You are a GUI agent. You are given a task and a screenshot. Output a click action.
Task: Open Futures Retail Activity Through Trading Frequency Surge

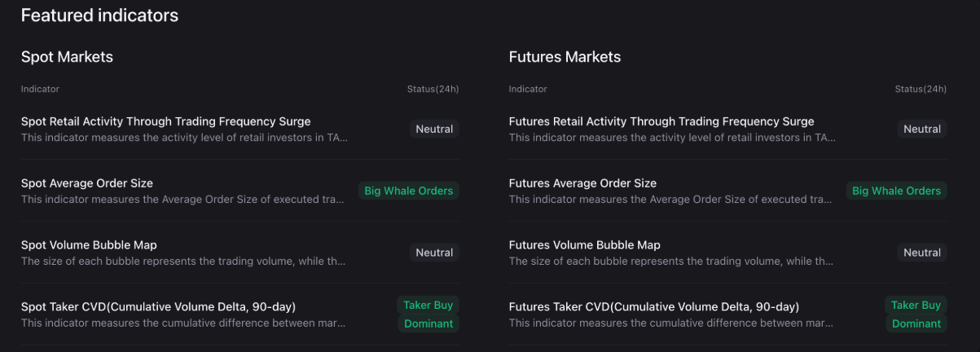click(x=661, y=121)
